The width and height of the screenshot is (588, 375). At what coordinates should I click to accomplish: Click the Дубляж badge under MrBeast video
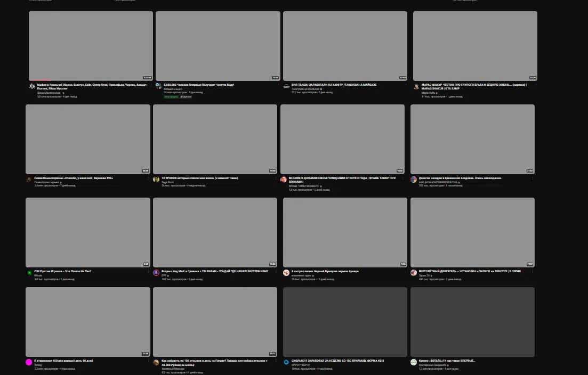(x=186, y=97)
